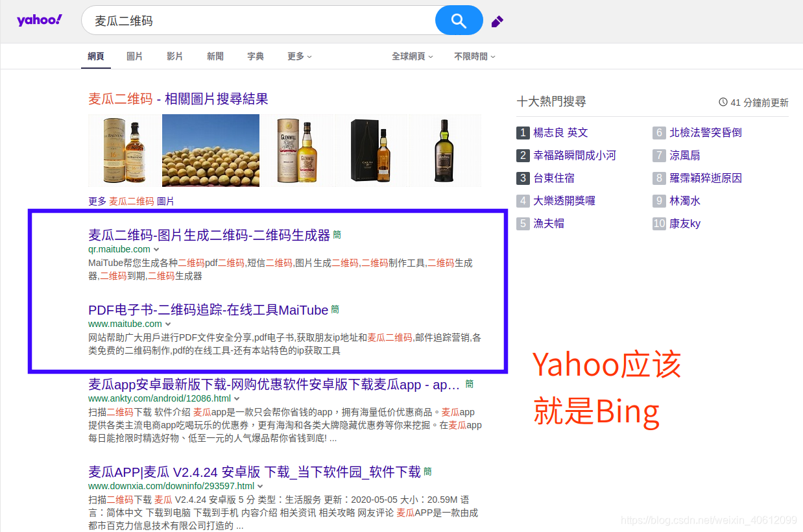Open the Glenwill whisky image thumbnail
This screenshot has height=532, width=803.
click(297, 151)
